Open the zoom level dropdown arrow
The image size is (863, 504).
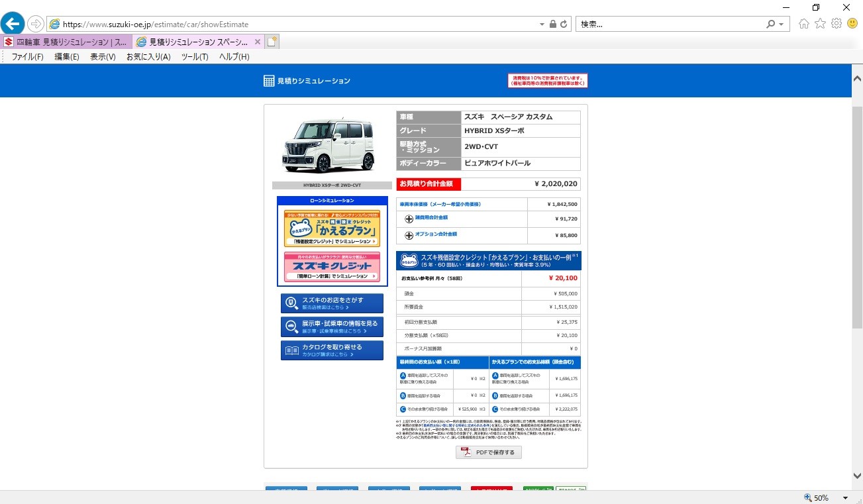pos(845,497)
